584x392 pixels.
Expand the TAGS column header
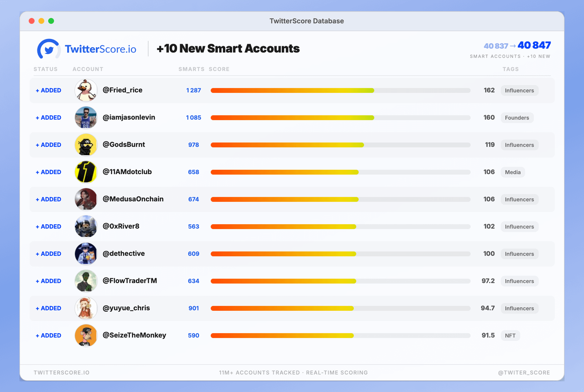coord(511,69)
